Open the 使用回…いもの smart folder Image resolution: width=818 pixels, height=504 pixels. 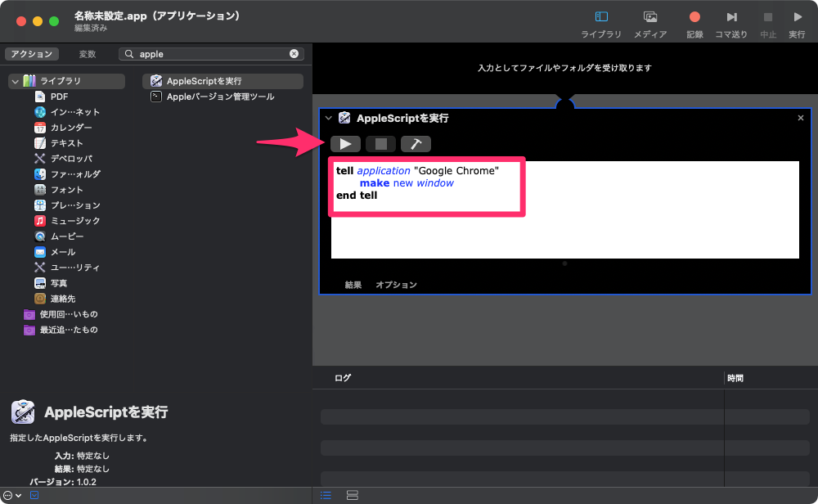61,314
